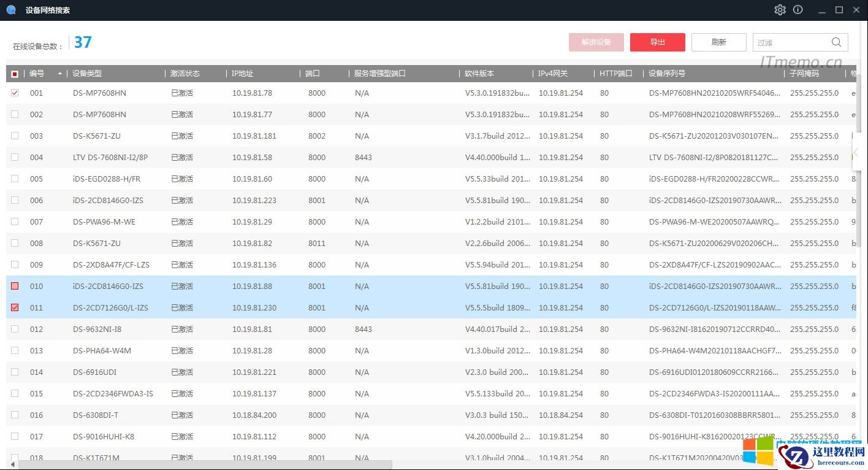Click the left scroll arrow at bottom
Screen dimensions: 868x470
click(x=13, y=464)
